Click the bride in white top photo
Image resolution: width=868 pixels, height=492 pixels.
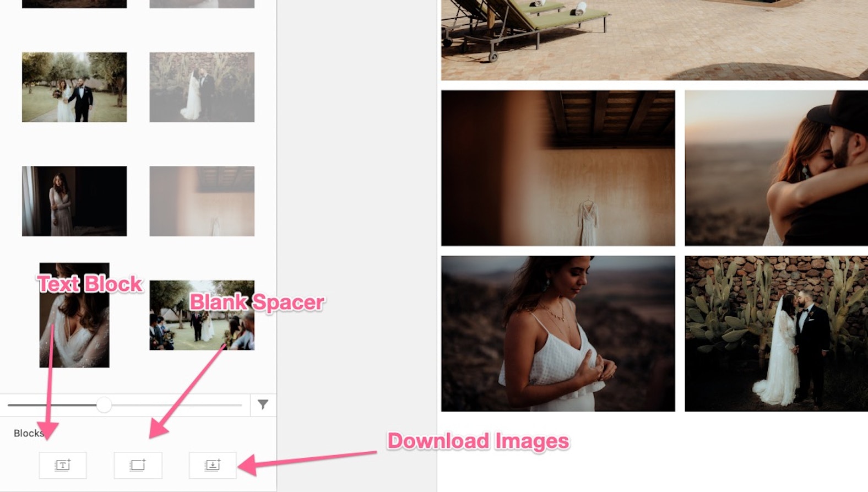[558, 333]
